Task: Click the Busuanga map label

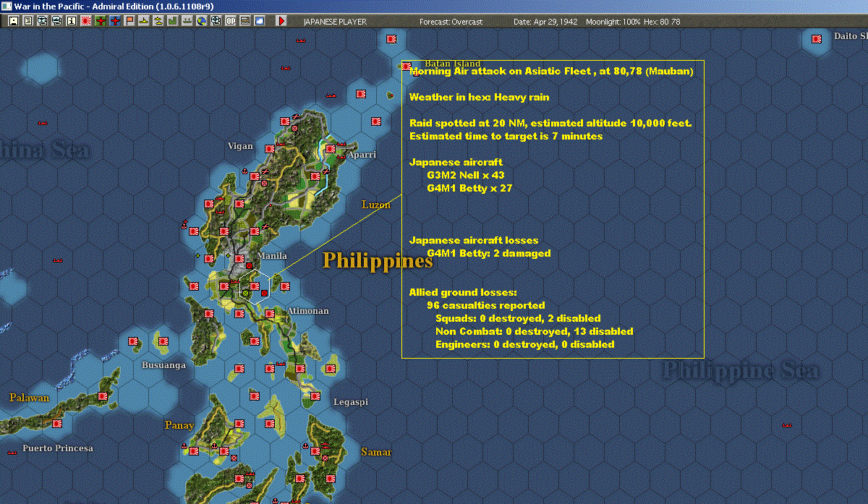Action: pos(163,365)
